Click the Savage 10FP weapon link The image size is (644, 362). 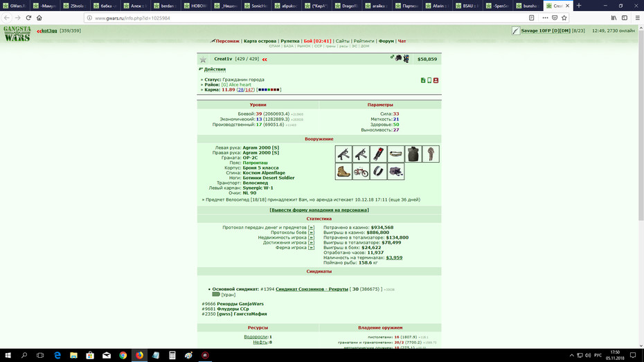point(546,30)
